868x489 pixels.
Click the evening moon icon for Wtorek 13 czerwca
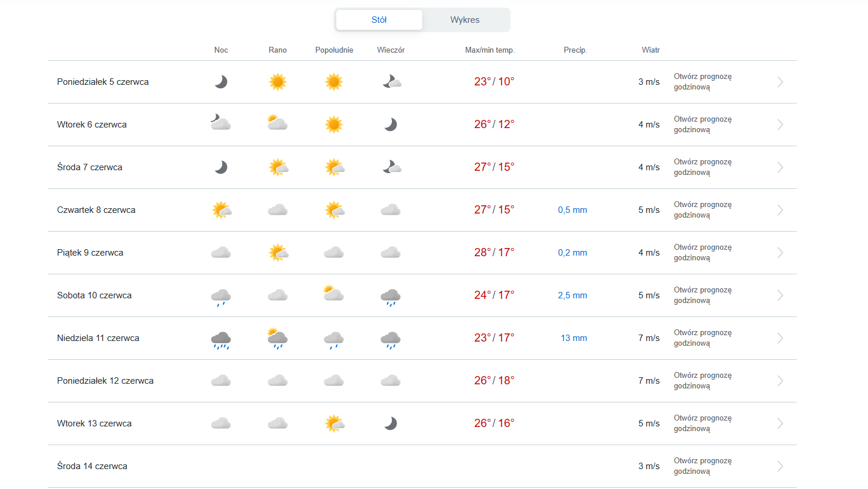pyautogui.click(x=391, y=423)
